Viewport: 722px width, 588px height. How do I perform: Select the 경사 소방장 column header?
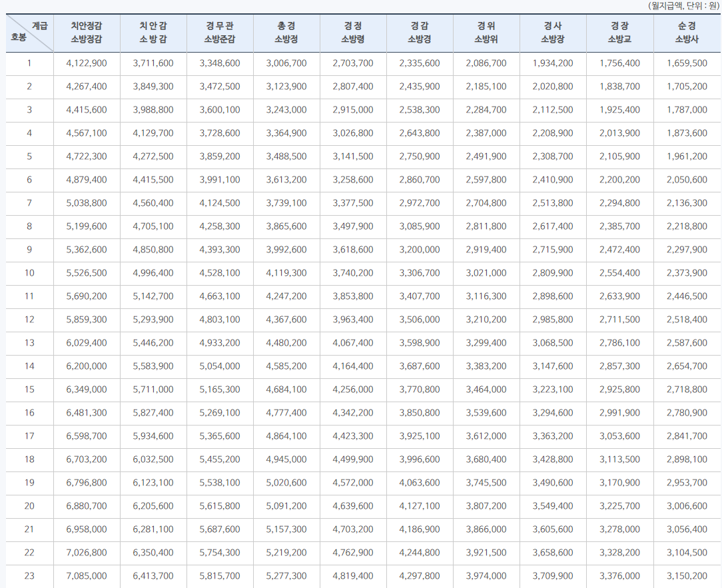coord(553,33)
